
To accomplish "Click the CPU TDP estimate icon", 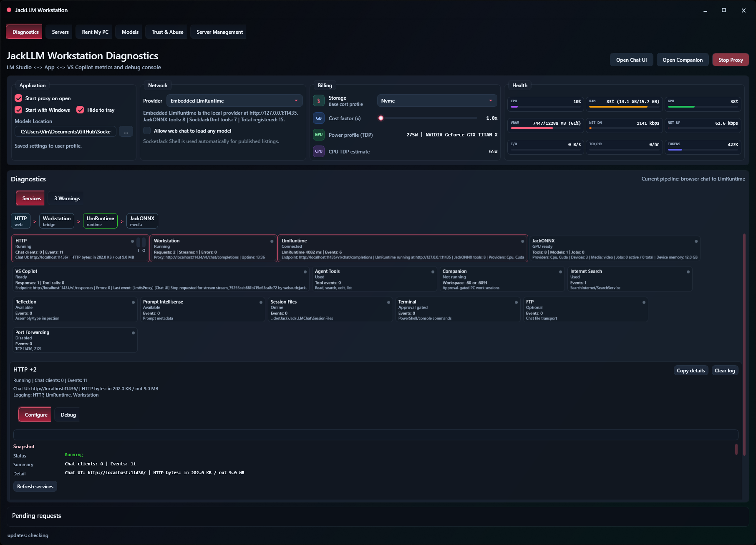I will click(x=319, y=151).
